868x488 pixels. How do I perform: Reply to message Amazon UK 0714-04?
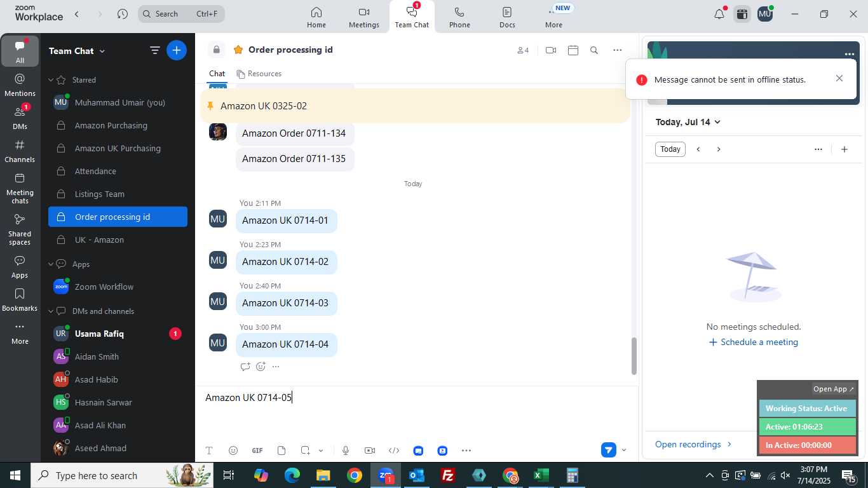coord(245,367)
